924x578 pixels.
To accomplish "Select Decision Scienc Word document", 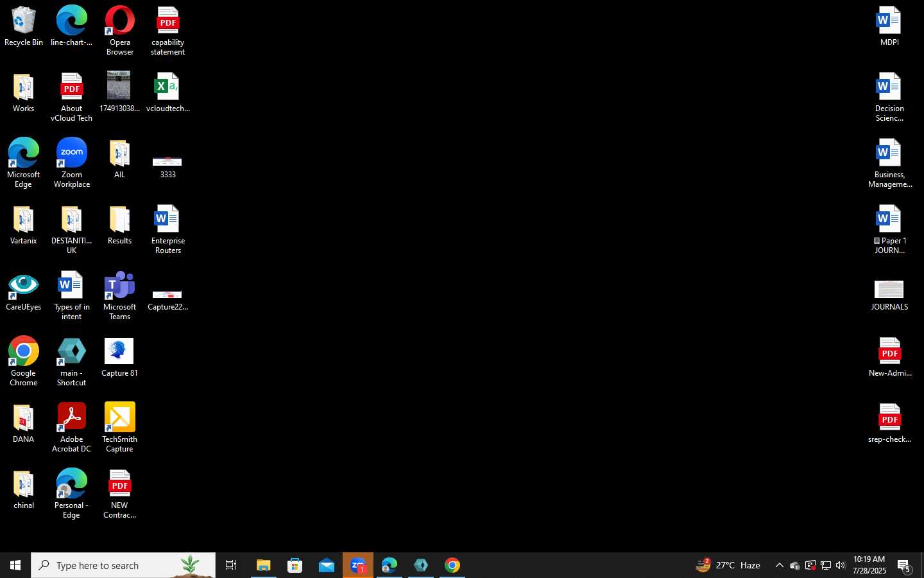I will (889, 97).
